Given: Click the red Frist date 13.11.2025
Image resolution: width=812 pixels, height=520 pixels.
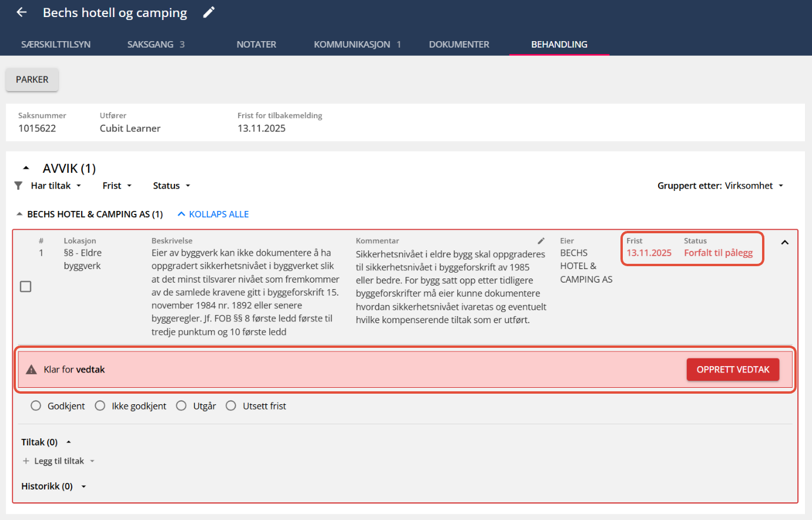Looking at the screenshot, I should coord(649,253).
